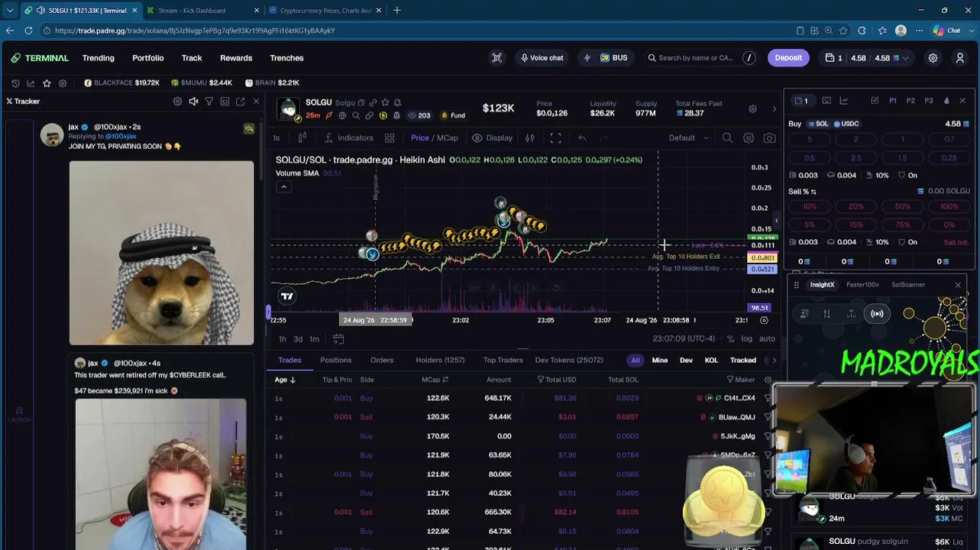Select SOL as buy currency
The height and width of the screenshot is (550, 980).
(820, 124)
